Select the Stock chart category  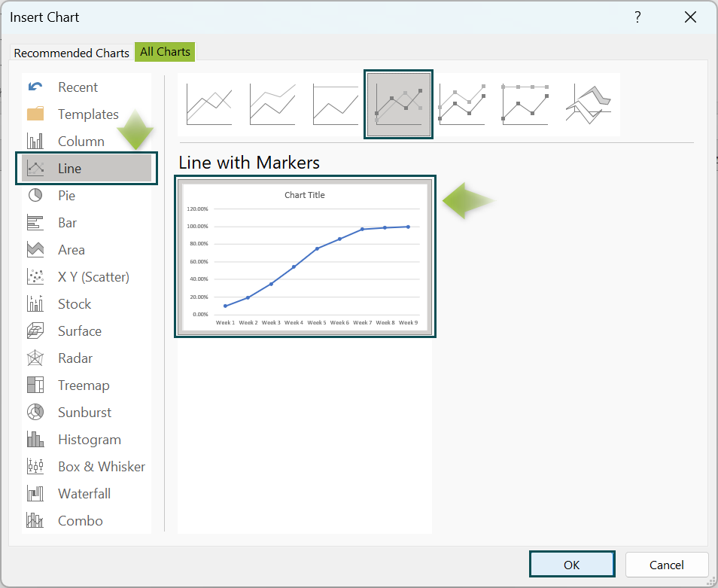point(87,303)
